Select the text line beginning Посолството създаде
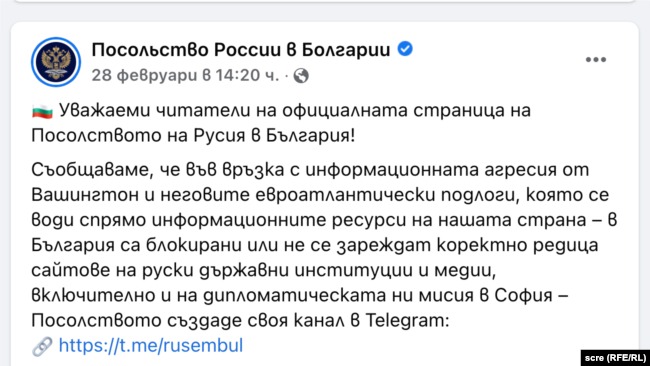Image resolution: width=650 pixels, height=366 pixels. (x=240, y=320)
